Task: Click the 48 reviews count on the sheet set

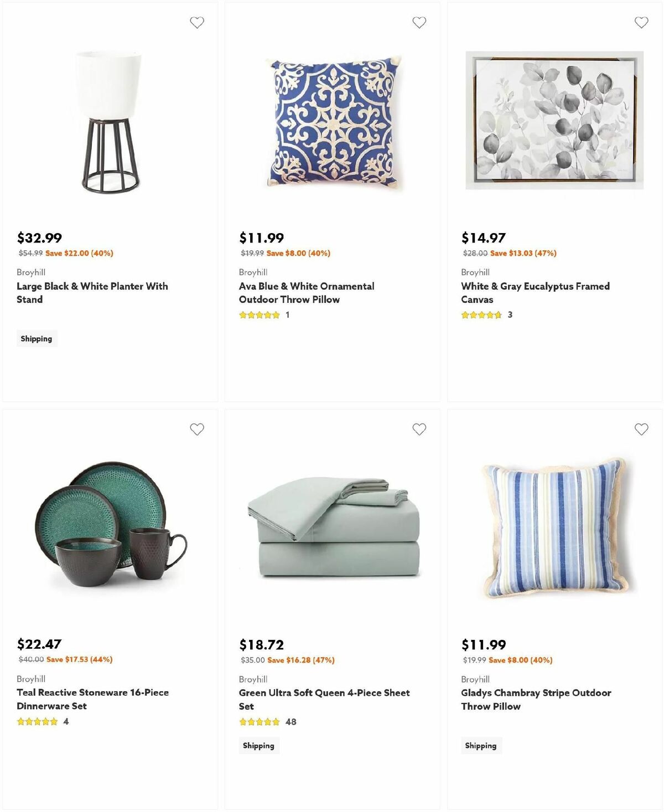Action: coord(292,722)
